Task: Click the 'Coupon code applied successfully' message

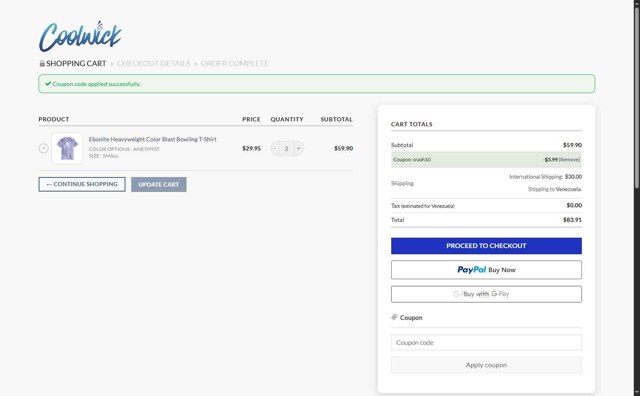Action: pos(96,84)
